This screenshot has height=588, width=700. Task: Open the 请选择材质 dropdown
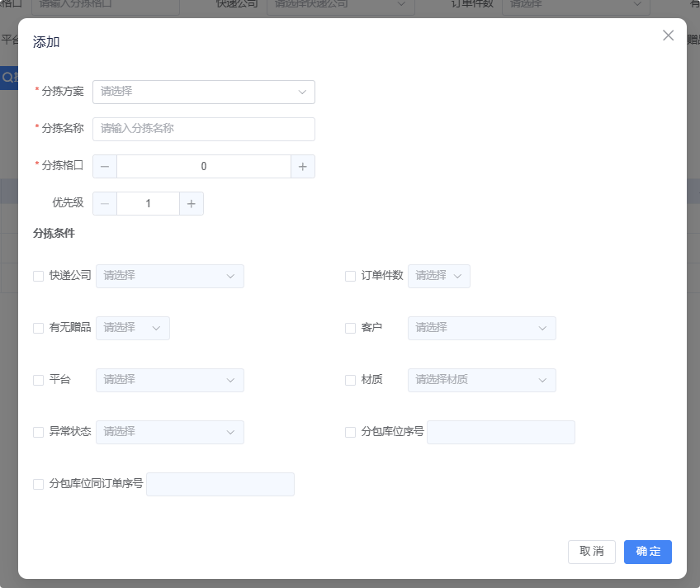[482, 380]
